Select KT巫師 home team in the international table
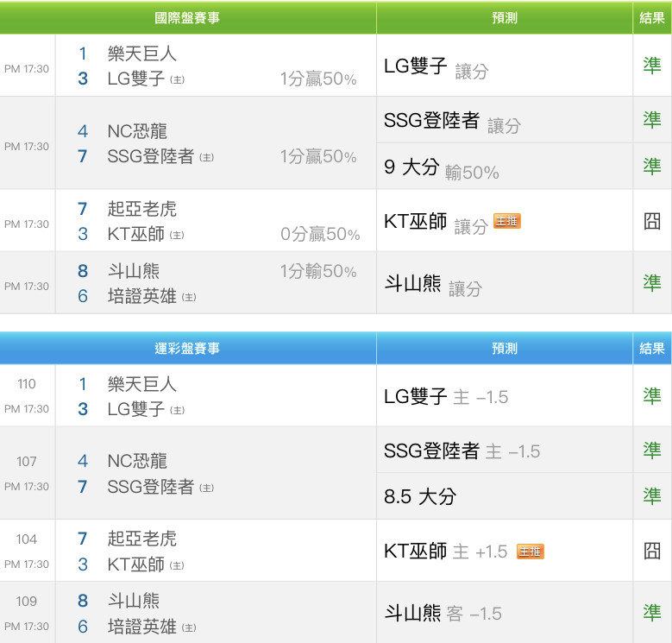The height and width of the screenshot is (643, 672). pos(146,234)
